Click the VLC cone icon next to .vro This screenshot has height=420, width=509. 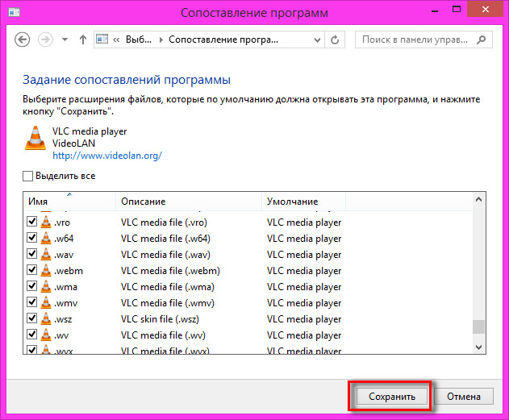click(x=46, y=222)
